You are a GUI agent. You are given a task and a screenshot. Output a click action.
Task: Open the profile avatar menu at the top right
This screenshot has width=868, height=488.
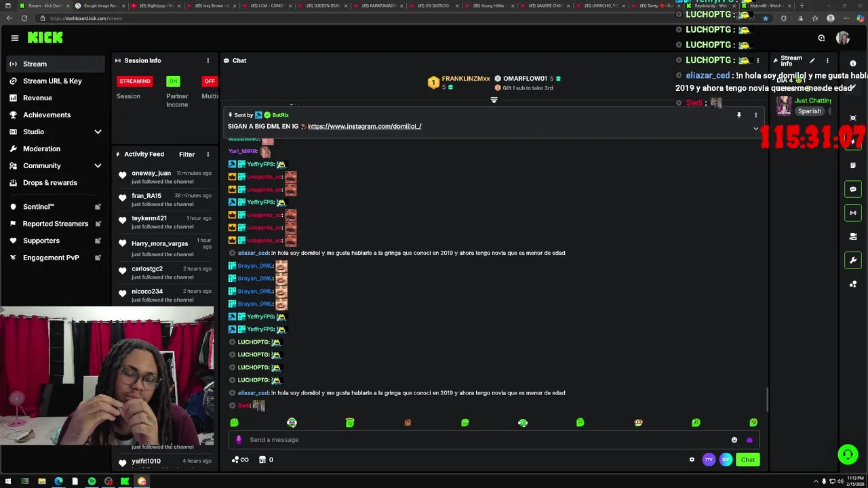click(x=843, y=38)
